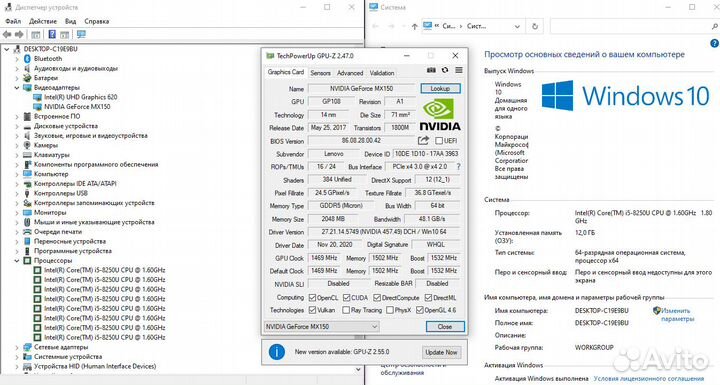Click the Update Now button

[441, 352]
